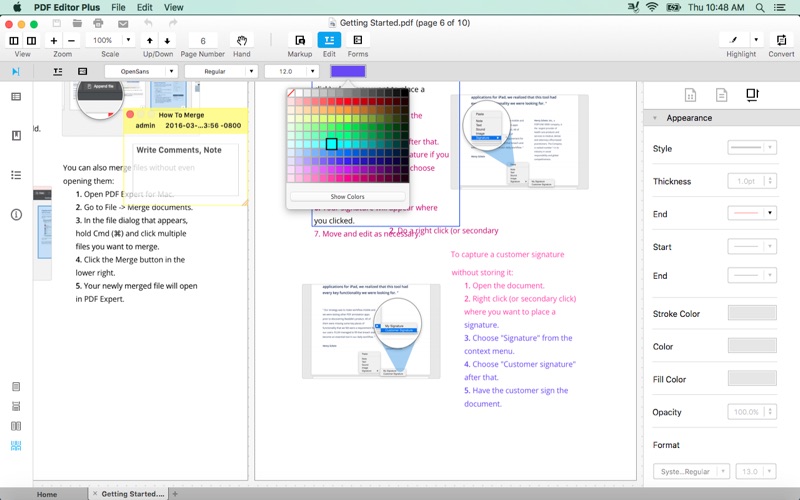Viewport: 800px width, 500px height.
Task: Toggle the sidebar collapse icon
Action: pyautogui.click(x=16, y=71)
